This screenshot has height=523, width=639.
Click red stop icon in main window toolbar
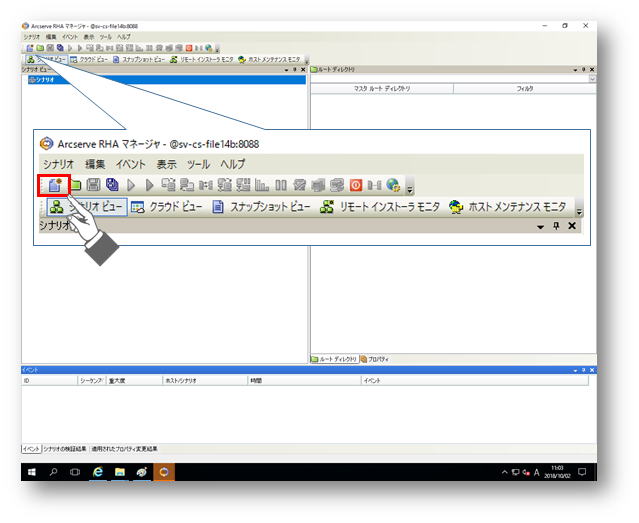pyautogui.click(x=189, y=48)
